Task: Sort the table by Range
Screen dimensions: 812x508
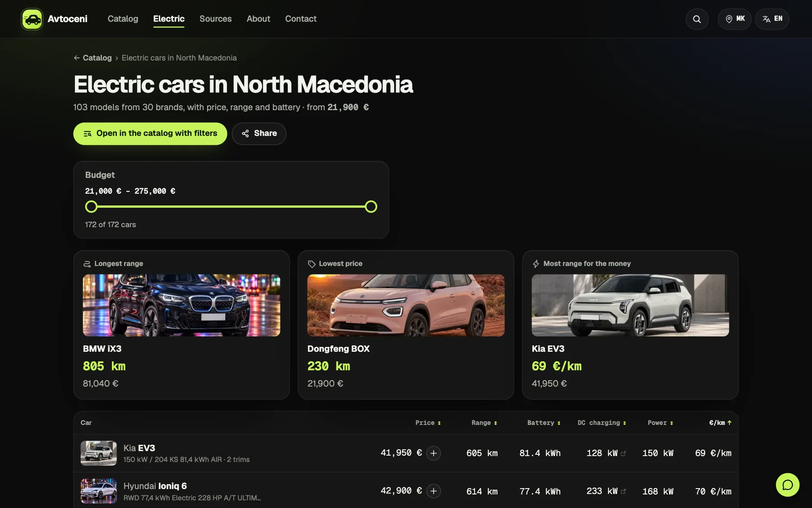Action: 484,423
